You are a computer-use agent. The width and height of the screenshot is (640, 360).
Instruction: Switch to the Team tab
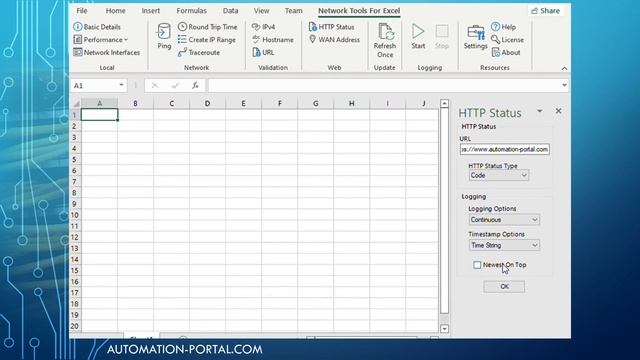[293, 11]
